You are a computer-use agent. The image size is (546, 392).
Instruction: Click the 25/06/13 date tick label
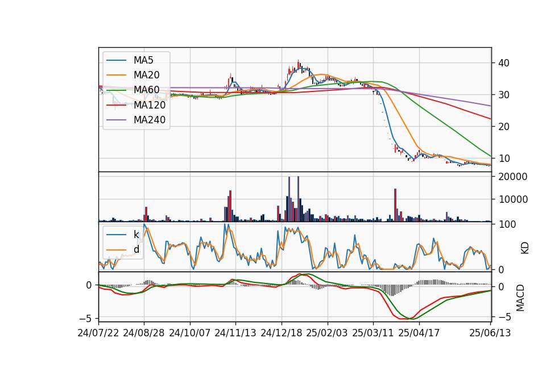490,333
